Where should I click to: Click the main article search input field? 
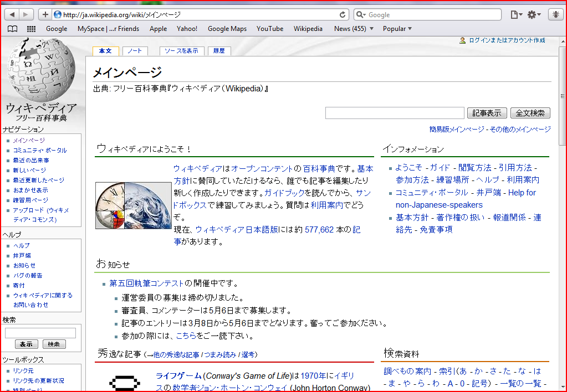tap(395, 113)
